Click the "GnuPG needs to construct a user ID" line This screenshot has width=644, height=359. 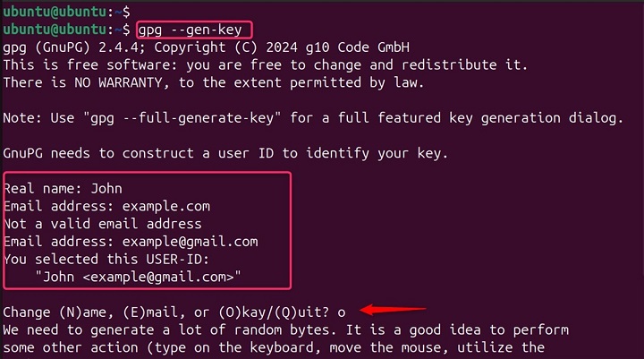225,153
